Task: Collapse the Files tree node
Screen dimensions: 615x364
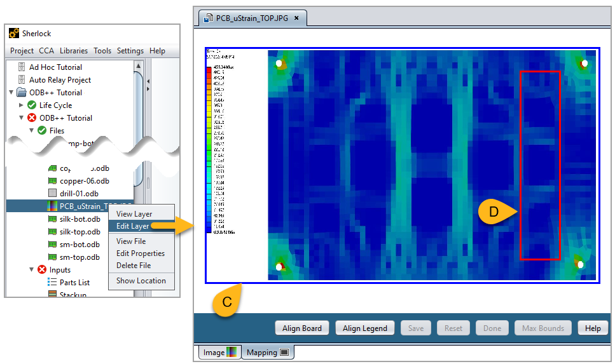Action: tap(31, 130)
